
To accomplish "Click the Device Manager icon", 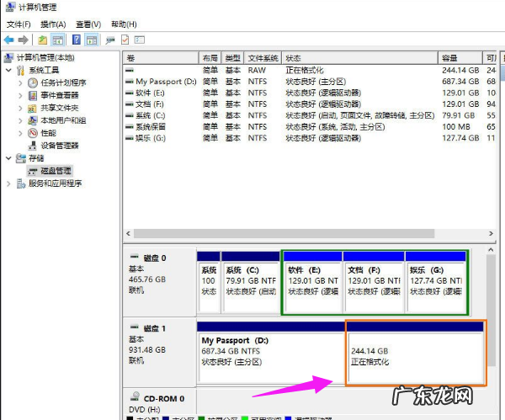I will [x=33, y=146].
